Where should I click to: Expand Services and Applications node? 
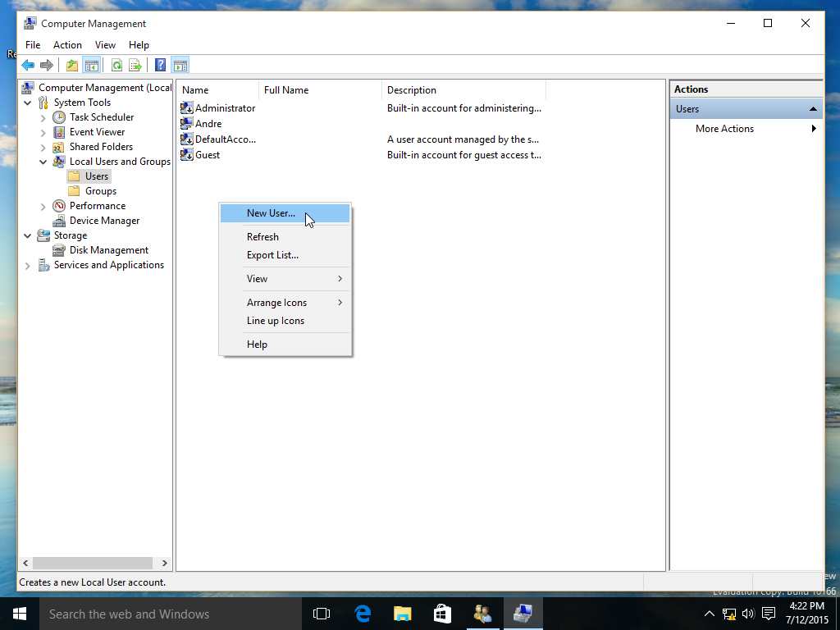[x=28, y=265]
